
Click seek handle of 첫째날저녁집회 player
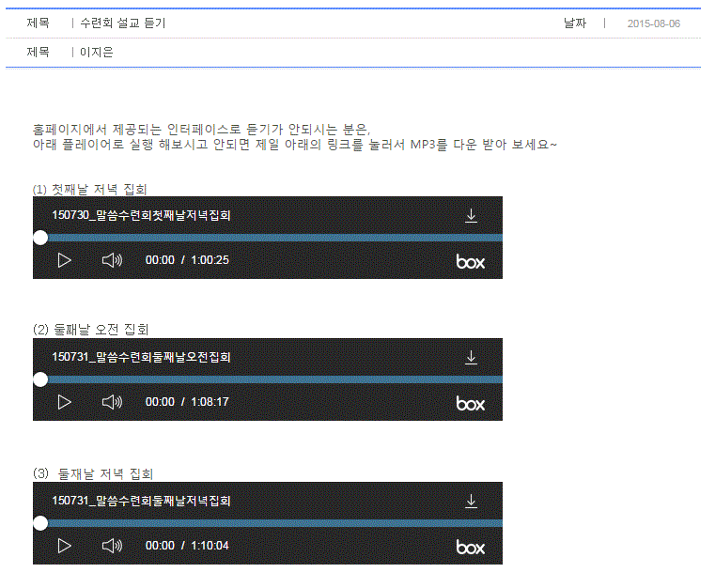pos(40,238)
